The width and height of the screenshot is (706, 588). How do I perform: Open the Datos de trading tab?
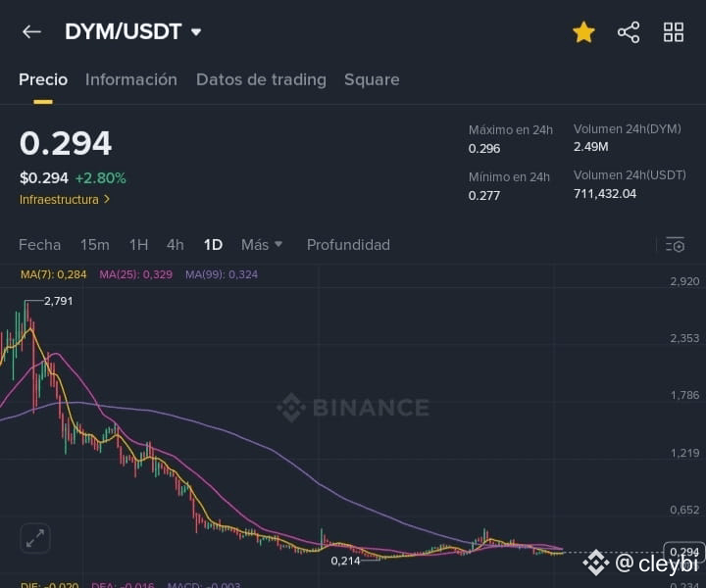(x=261, y=79)
